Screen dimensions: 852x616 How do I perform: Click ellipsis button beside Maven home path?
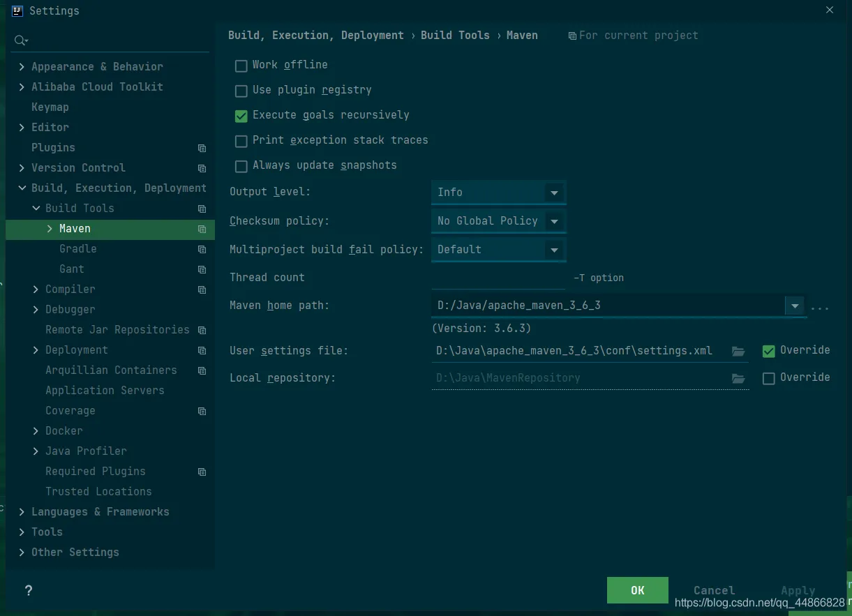[820, 307]
